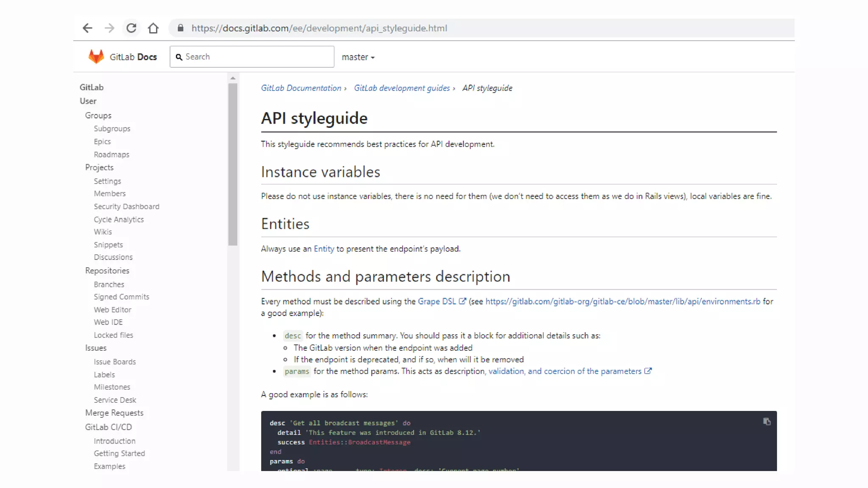This screenshot has height=488, width=868.
Task: Follow the Grape DSL link
Action: coord(437,301)
